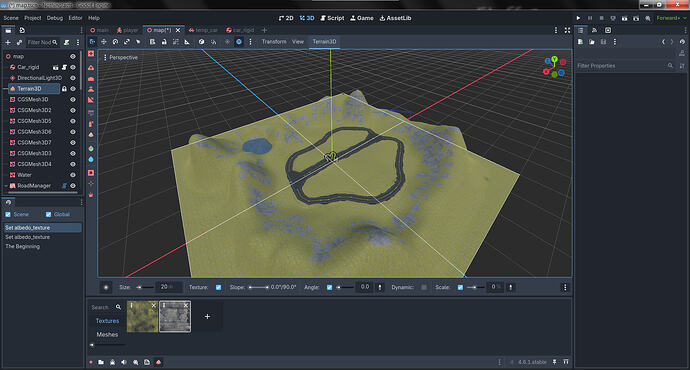Open scene tabs list three-dot menu
690x370 pixels.
point(556,30)
